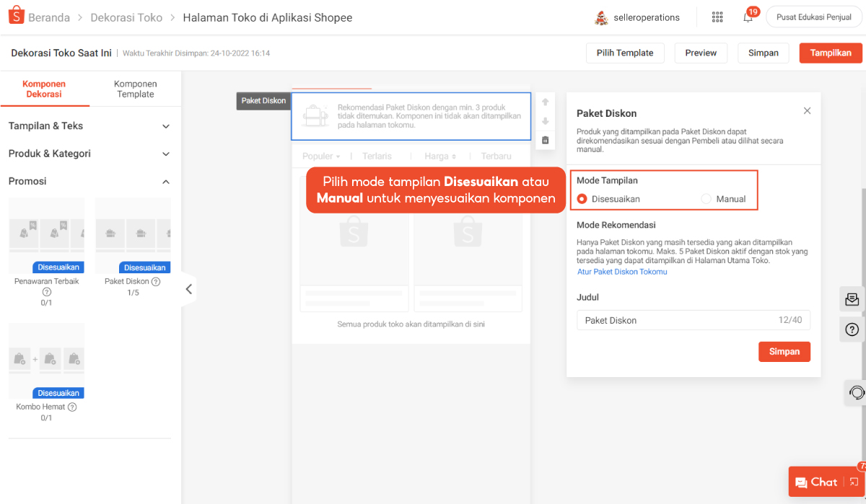Click the Shopee logo icon
Screen dimensions: 866x504
(17, 17)
